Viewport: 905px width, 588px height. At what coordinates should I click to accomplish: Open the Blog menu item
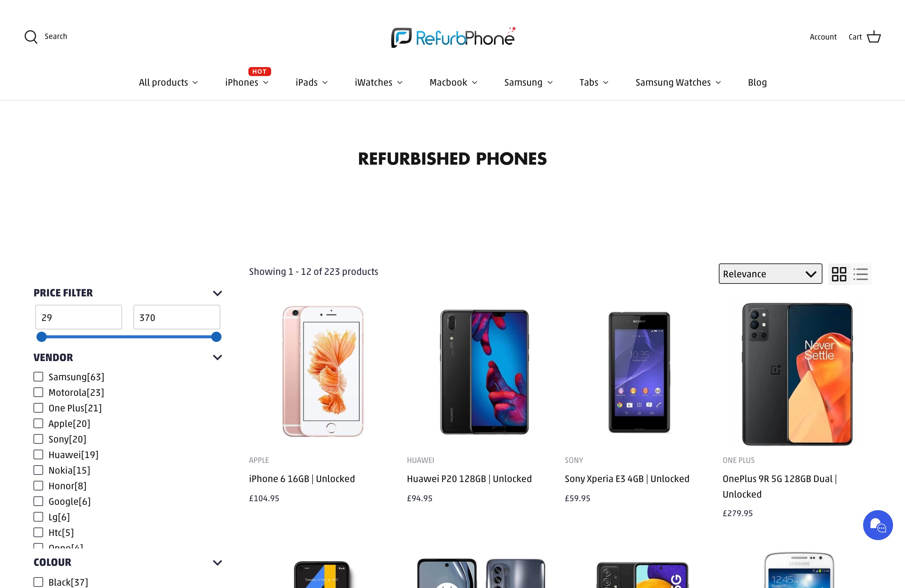point(757,82)
